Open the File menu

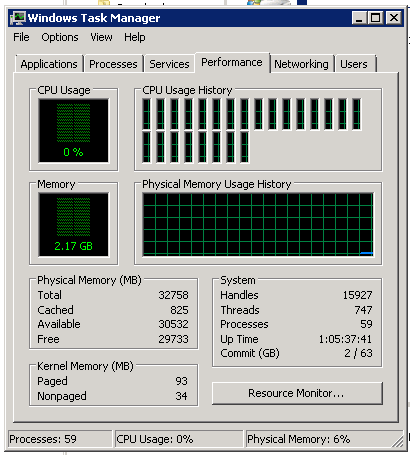click(21, 37)
